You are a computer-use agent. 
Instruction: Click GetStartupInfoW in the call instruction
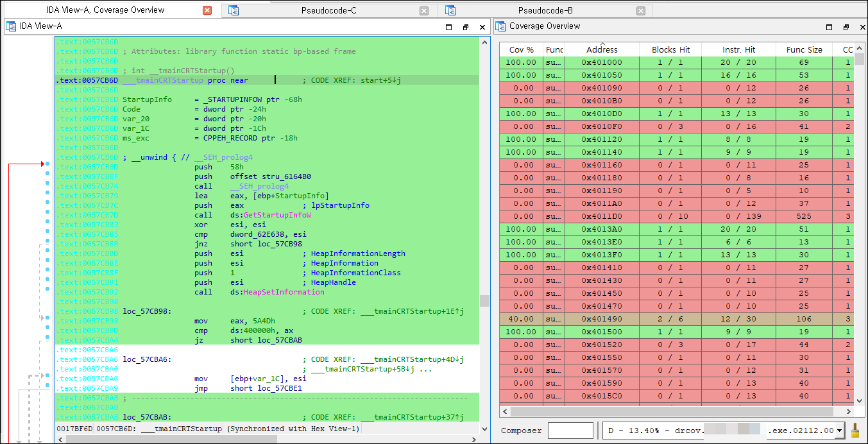(277, 215)
